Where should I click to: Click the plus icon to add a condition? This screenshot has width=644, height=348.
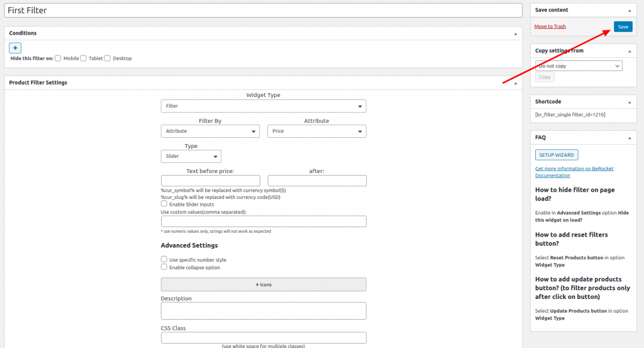[x=15, y=48]
